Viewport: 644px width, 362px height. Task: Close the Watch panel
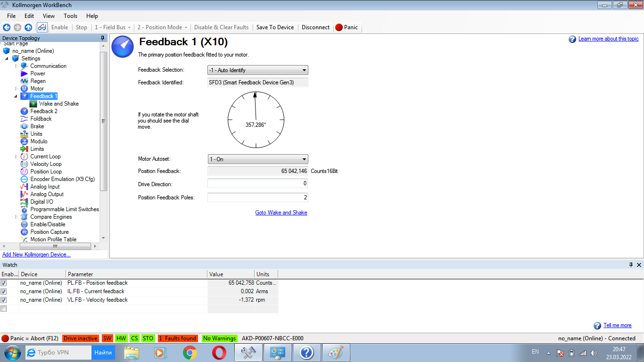[639, 265]
